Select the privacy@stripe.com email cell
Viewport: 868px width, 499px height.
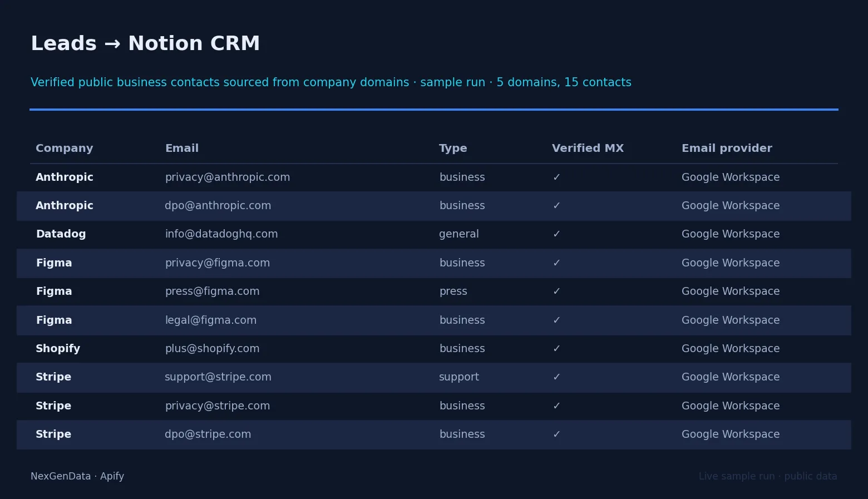coord(218,406)
